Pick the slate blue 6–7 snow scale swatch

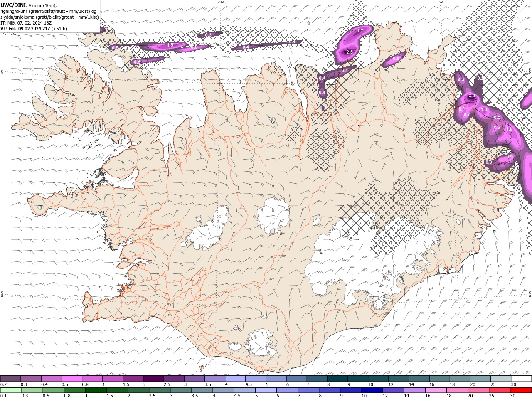[296, 379]
